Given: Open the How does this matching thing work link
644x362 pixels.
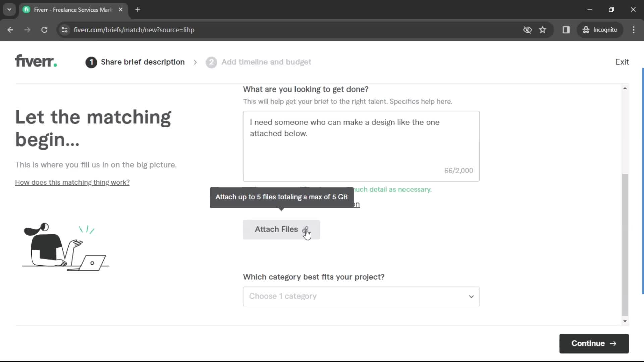Looking at the screenshot, I should coord(72,183).
